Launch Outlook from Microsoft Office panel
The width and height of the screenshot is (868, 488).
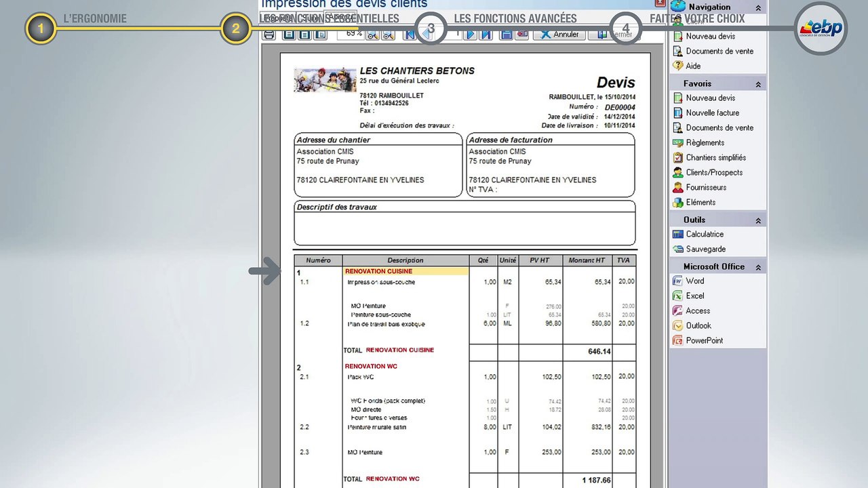698,325
